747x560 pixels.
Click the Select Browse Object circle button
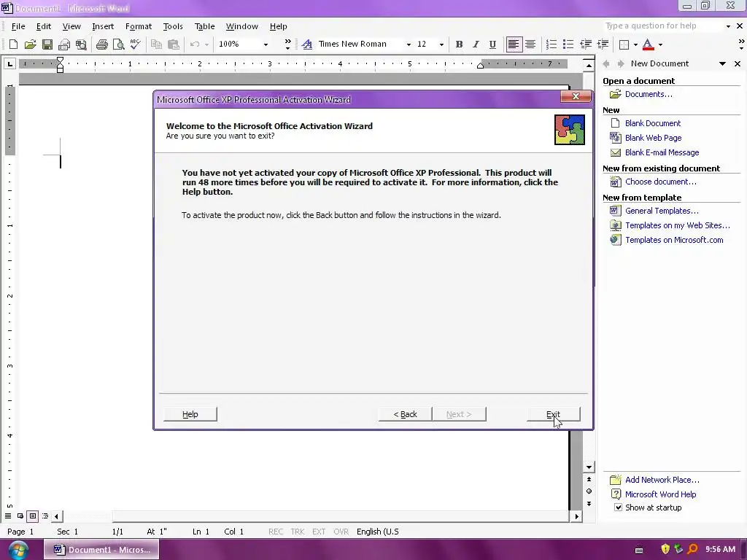tap(589, 491)
